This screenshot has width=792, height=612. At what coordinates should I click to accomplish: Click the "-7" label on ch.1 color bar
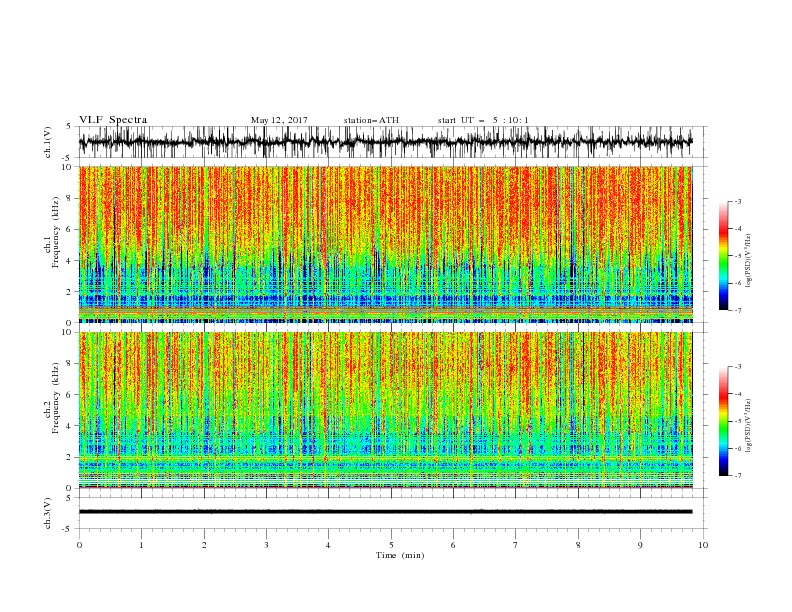[737, 310]
